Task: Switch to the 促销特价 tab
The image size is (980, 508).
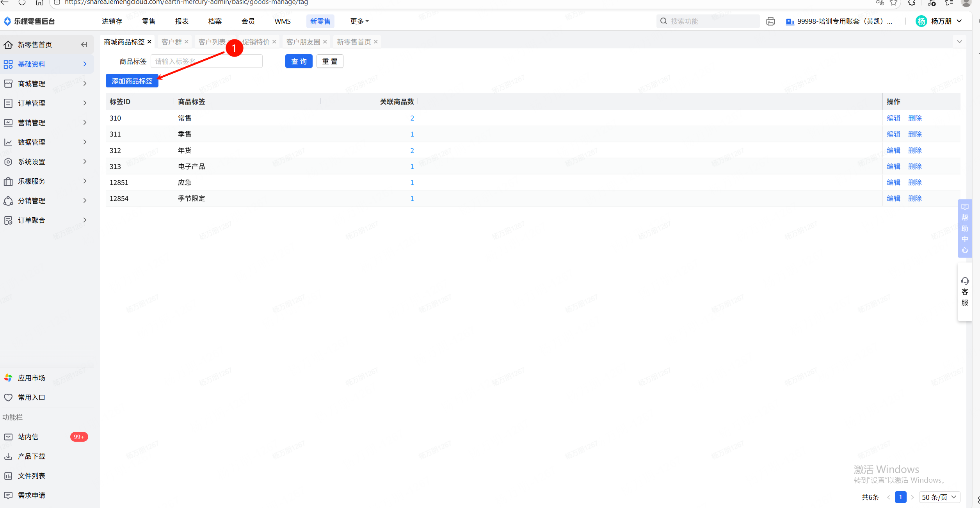Action: coord(256,42)
